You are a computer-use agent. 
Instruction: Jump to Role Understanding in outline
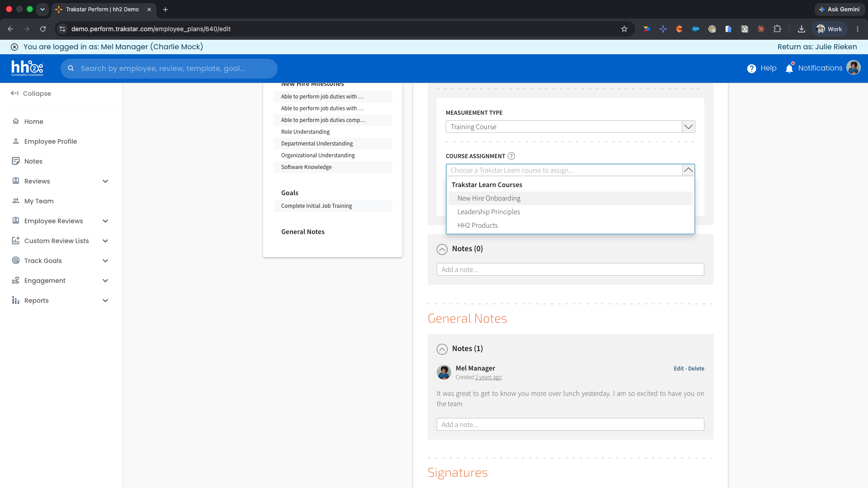point(333,132)
